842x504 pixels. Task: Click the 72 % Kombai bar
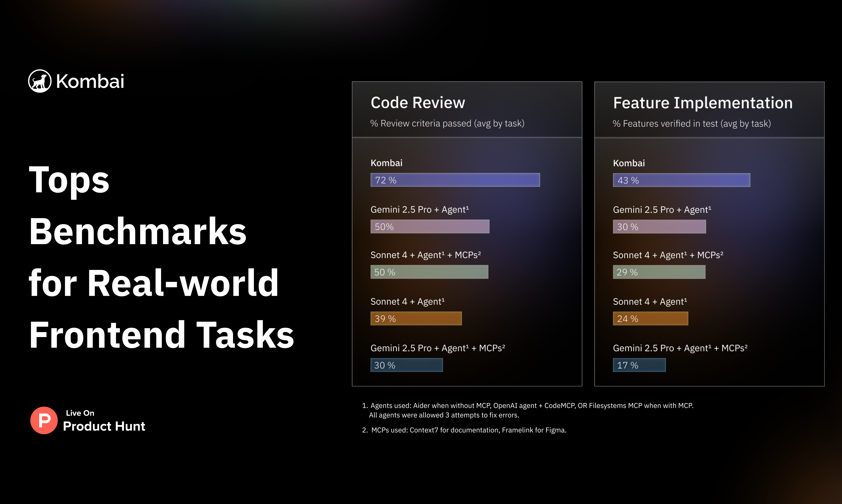[455, 180]
